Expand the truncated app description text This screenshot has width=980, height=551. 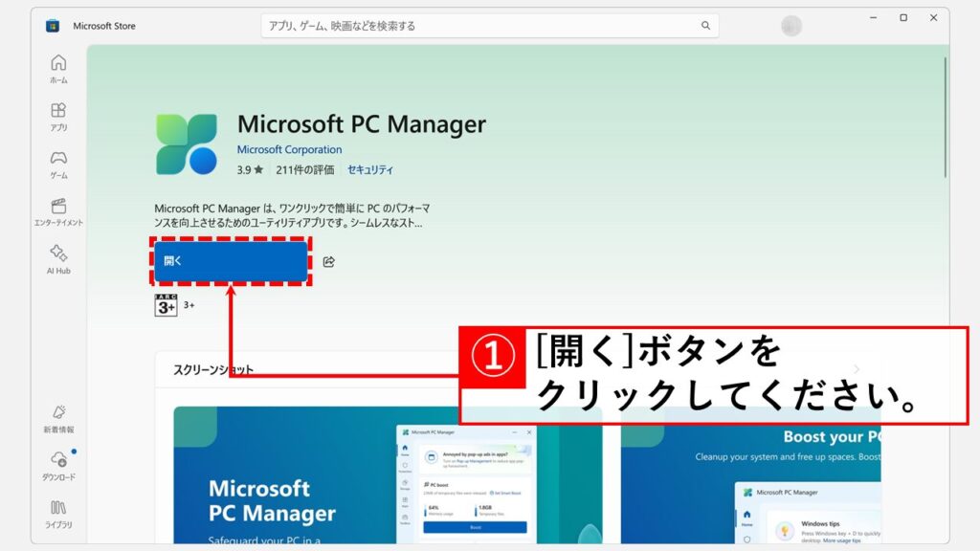coord(292,215)
